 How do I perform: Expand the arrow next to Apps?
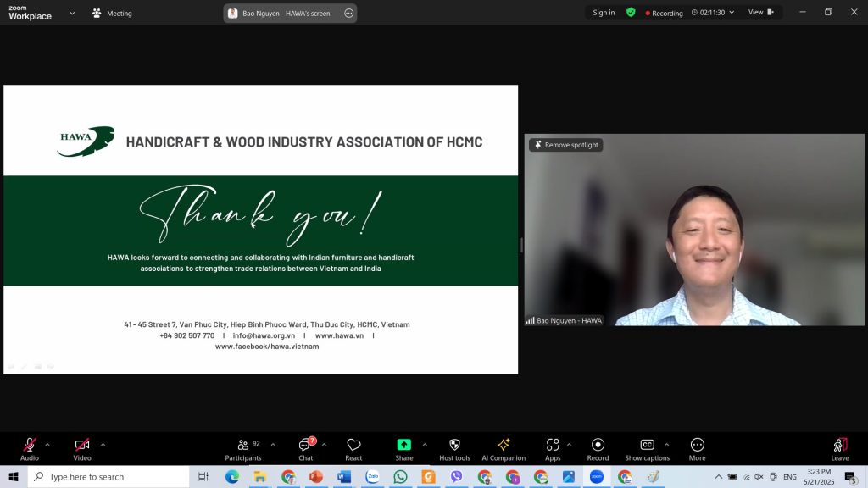click(x=569, y=444)
